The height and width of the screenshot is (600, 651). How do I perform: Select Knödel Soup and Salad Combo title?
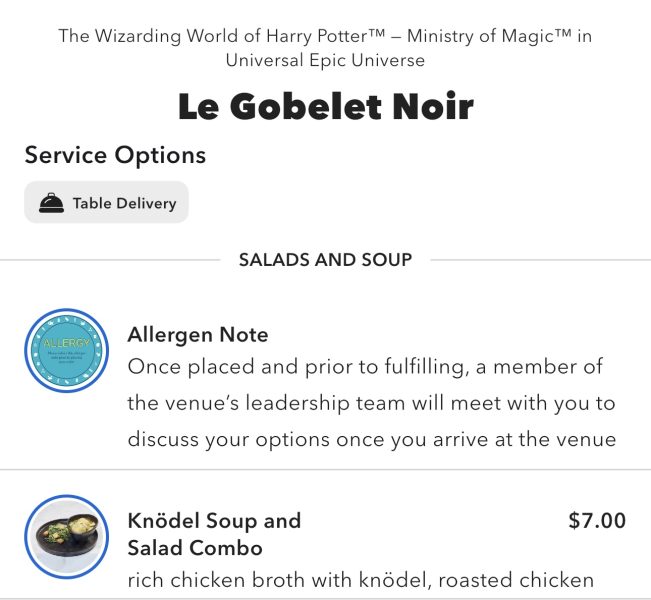[214, 534]
